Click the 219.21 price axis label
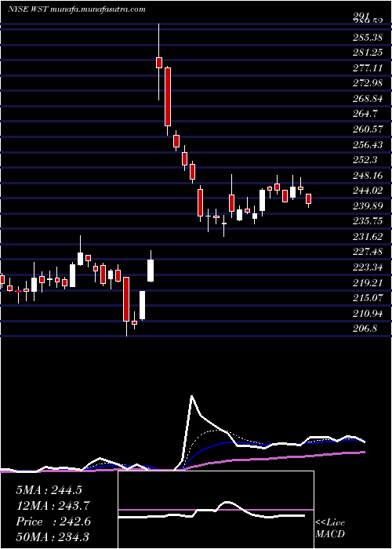 pyautogui.click(x=368, y=283)
